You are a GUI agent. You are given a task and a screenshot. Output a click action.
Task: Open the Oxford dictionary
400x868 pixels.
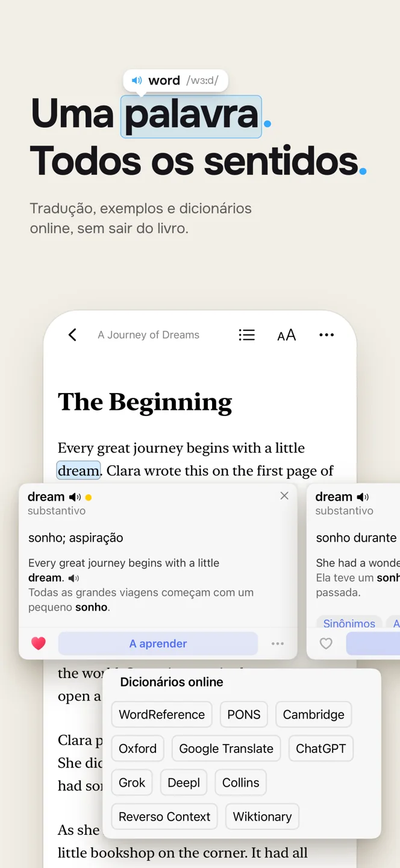137,748
